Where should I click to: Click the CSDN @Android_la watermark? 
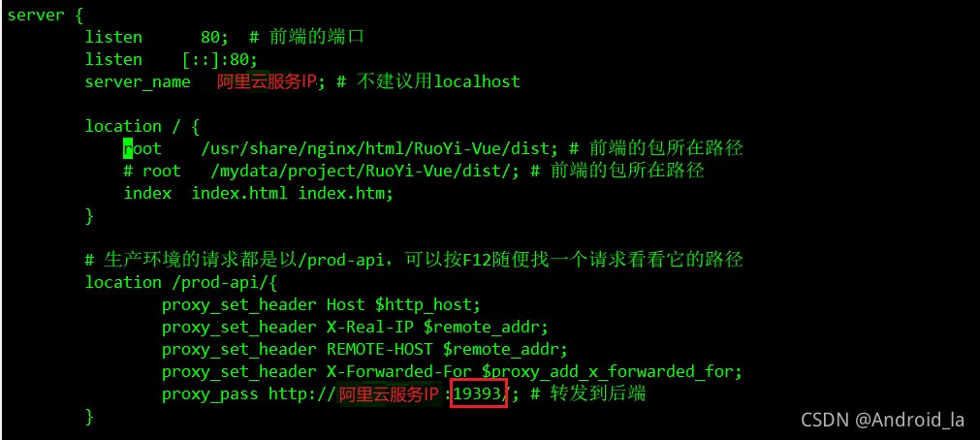(x=882, y=420)
